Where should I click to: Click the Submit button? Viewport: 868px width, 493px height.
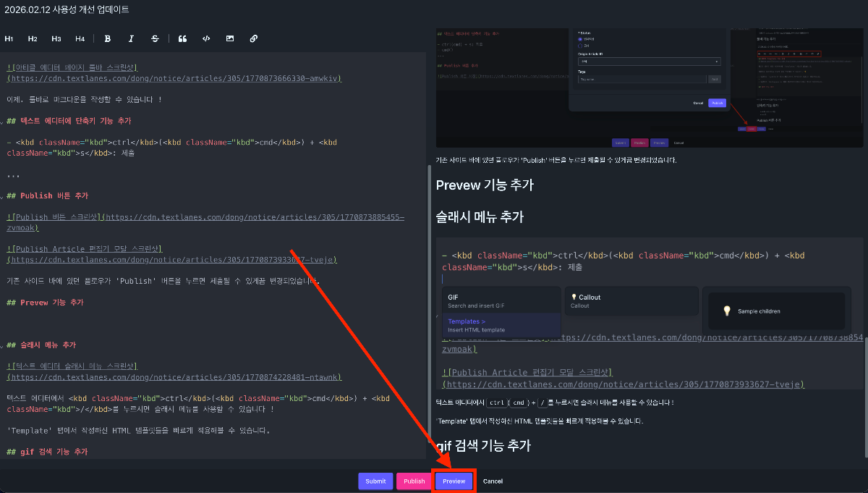click(375, 481)
